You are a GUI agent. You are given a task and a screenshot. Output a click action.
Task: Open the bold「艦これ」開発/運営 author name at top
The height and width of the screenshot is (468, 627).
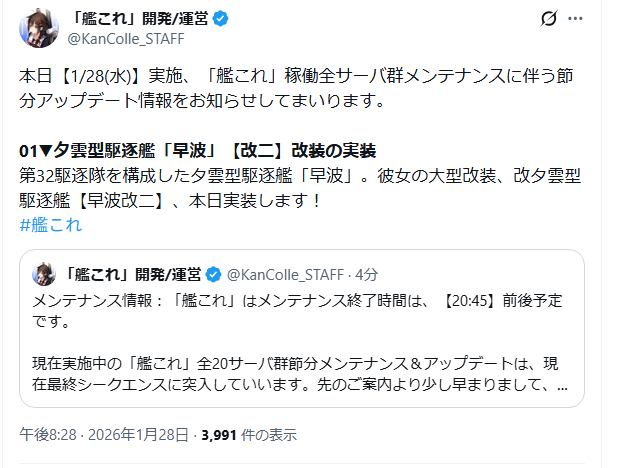click(128, 18)
